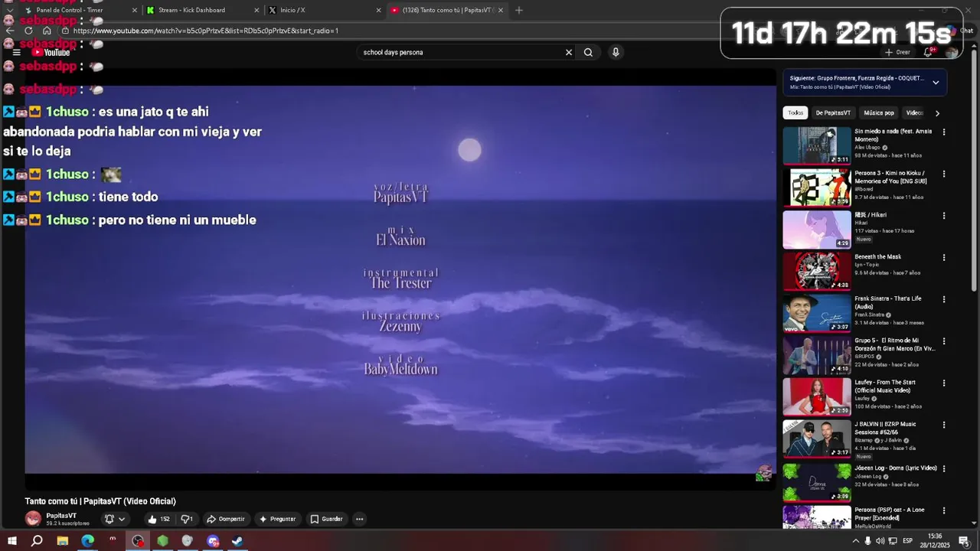The image size is (980, 551).
Task: Open Microsoft Edge from the taskbar
Action: coord(87,541)
